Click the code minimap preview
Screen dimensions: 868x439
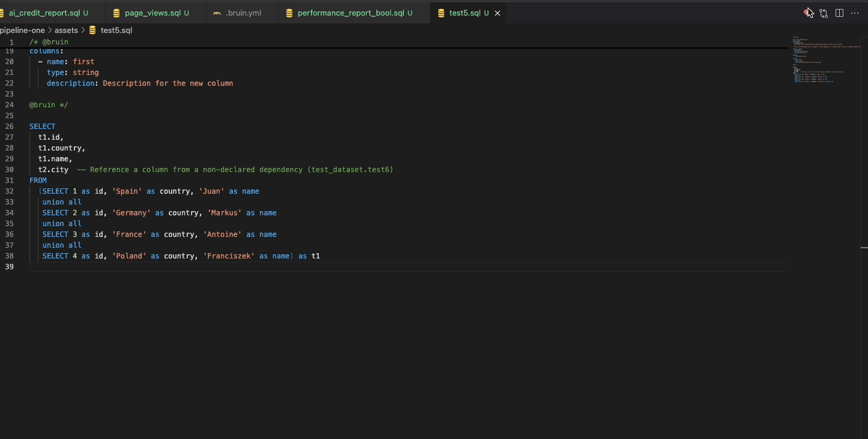click(827, 60)
